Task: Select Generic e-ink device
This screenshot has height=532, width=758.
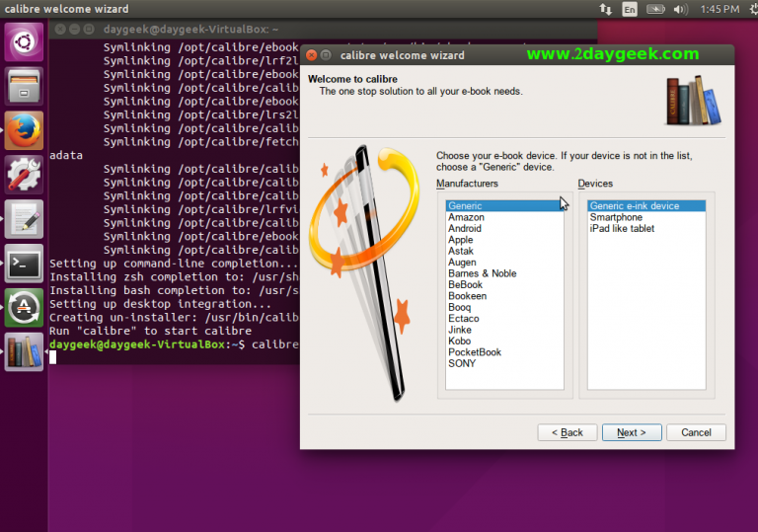Action: point(646,206)
